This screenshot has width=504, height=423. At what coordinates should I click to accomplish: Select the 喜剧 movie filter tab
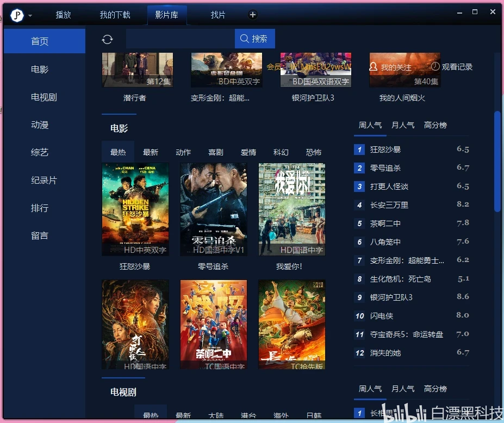(x=216, y=152)
